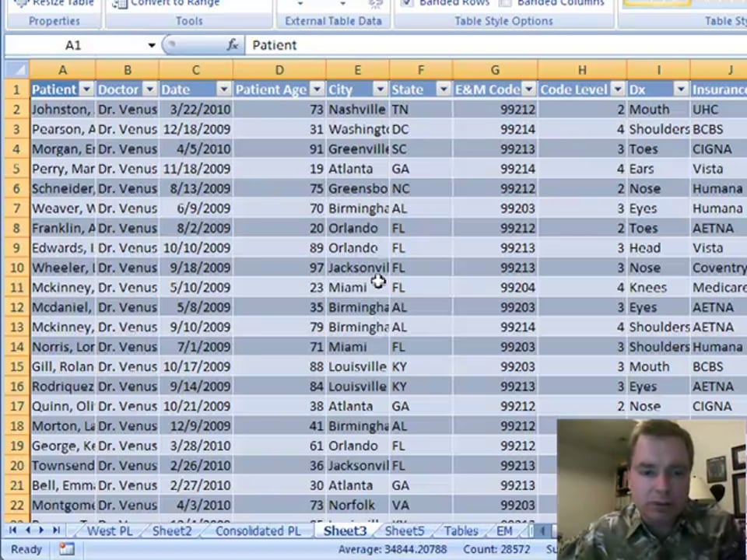Click the previous sheet navigation arrow
This screenshot has height=560, width=747.
(28, 530)
